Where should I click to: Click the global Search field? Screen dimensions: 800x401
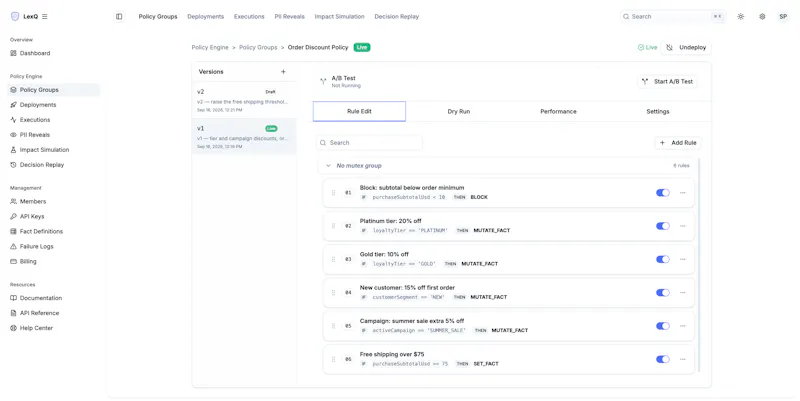(x=673, y=16)
